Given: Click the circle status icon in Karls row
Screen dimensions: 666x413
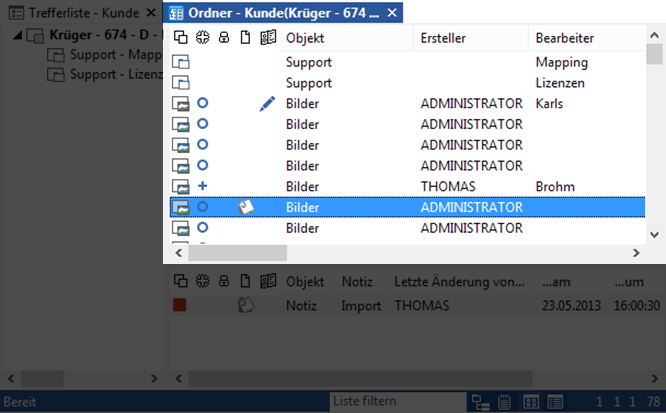Looking at the screenshot, I should [x=202, y=103].
